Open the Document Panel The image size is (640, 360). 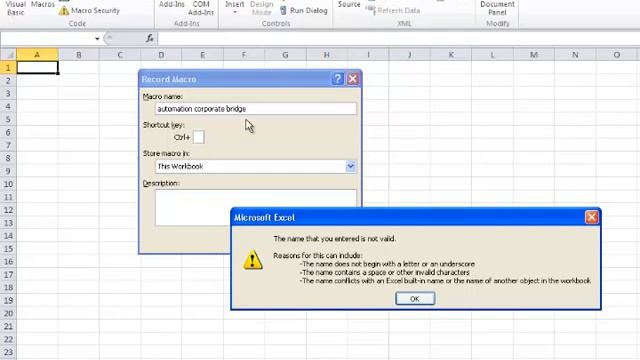(x=497, y=8)
